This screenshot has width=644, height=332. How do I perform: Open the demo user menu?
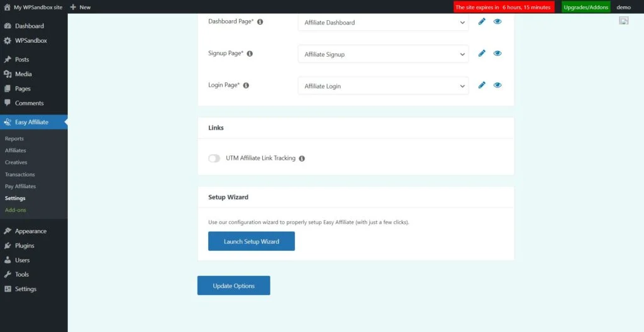click(623, 7)
